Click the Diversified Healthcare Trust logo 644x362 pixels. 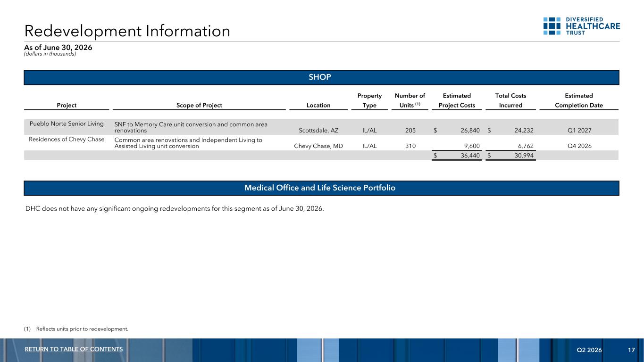click(582, 26)
